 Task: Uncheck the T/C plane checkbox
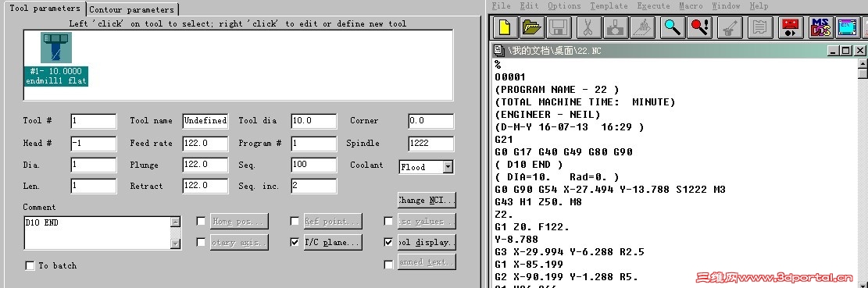coord(295,242)
